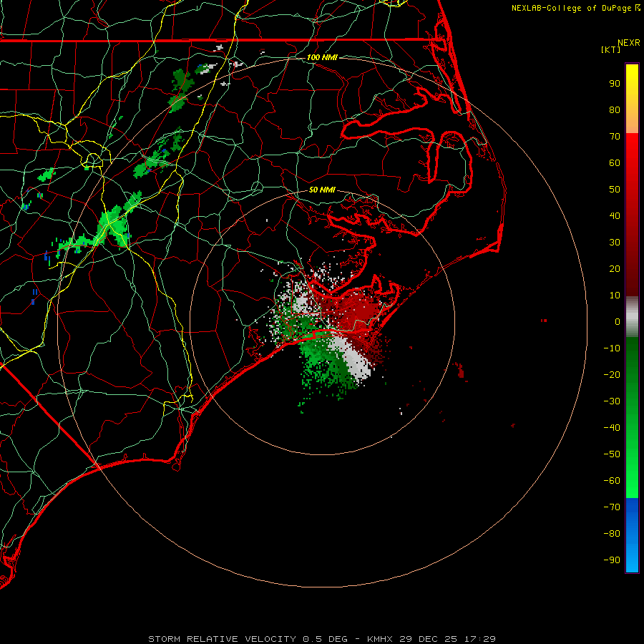Click the -80 scale label
This screenshot has width=644, height=644.
612,534
